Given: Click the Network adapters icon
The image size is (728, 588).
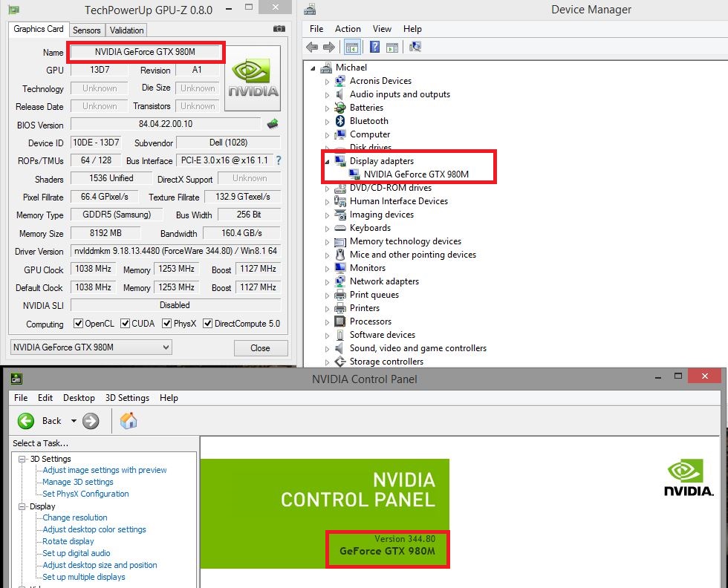Looking at the screenshot, I should 340,281.
